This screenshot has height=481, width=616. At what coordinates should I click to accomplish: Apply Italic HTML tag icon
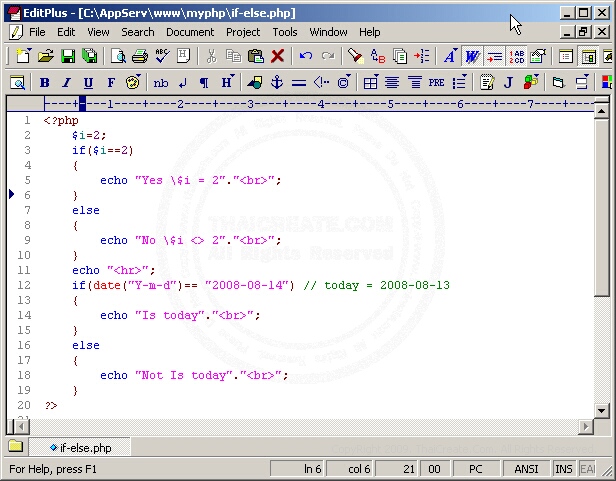coord(67,83)
